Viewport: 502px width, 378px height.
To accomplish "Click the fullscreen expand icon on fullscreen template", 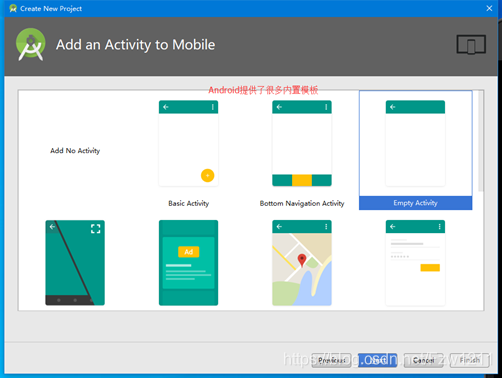I will click(x=96, y=229).
